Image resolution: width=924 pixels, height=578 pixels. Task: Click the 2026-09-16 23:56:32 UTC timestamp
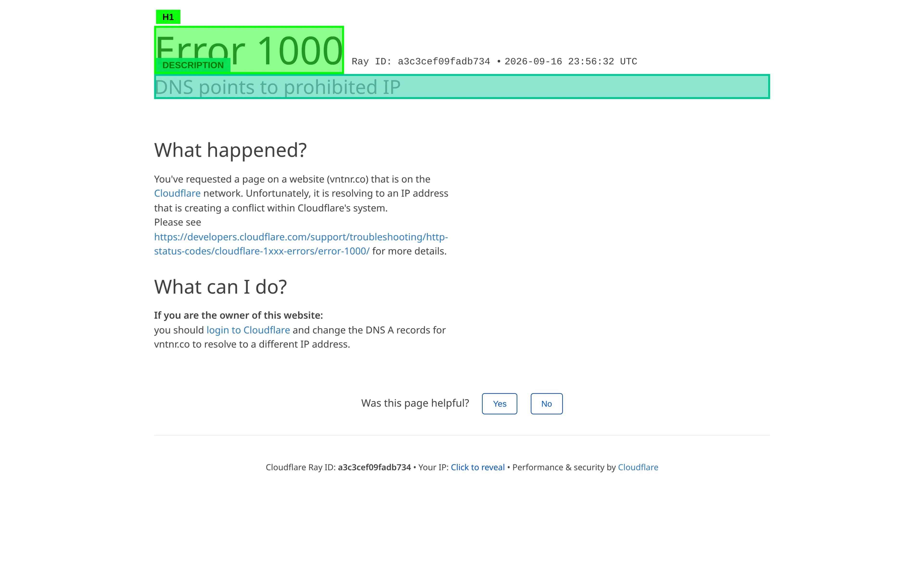(571, 62)
